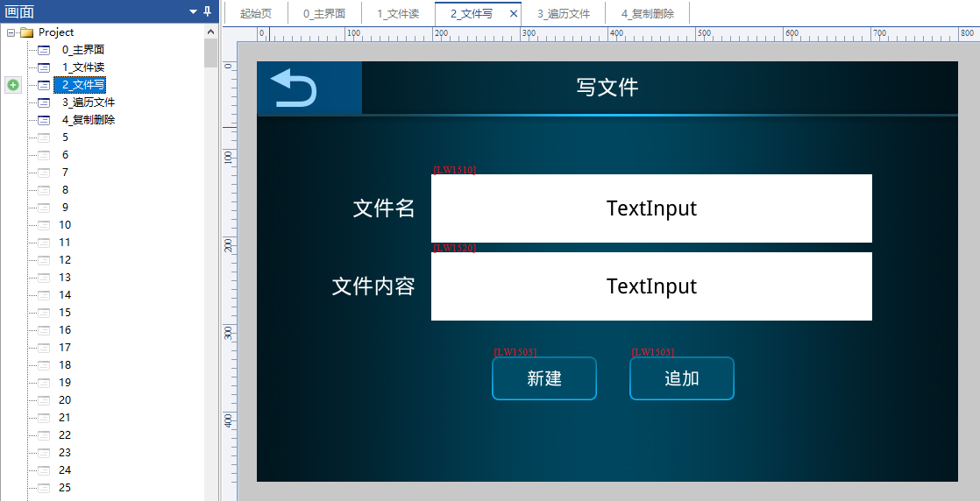Select the 文件名 TextInput field
Screen dimensions: 980x501
coord(651,208)
